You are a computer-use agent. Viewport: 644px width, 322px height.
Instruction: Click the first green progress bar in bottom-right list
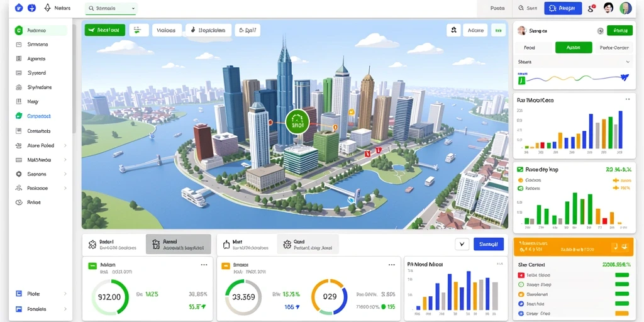tap(622, 275)
